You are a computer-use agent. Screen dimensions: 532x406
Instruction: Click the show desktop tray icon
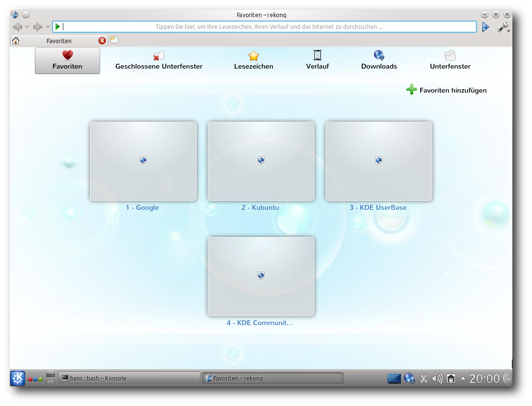(394, 378)
